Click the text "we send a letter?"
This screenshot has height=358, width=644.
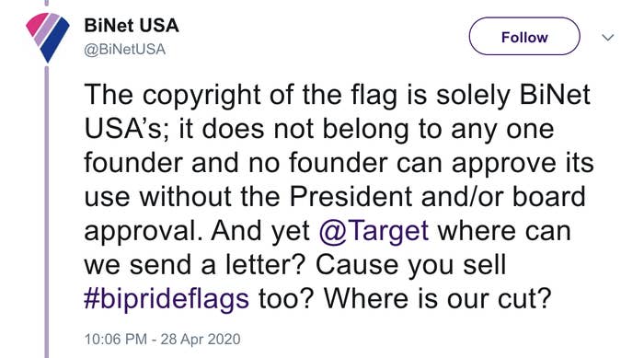tap(195, 265)
